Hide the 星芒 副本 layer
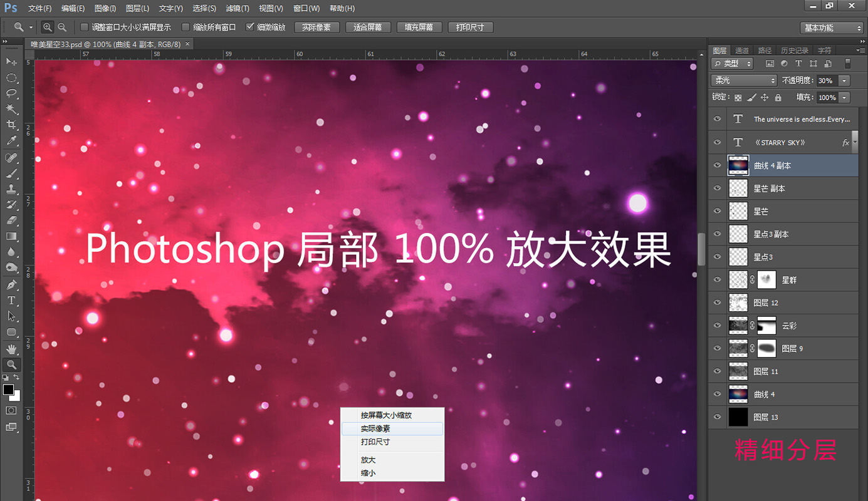This screenshot has height=501, width=868. click(x=718, y=189)
